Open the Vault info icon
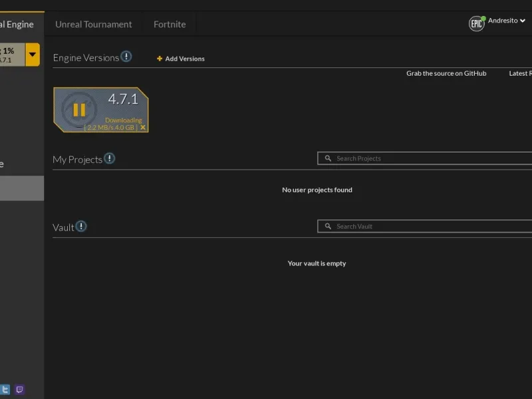The width and height of the screenshot is (532, 399). point(81,226)
